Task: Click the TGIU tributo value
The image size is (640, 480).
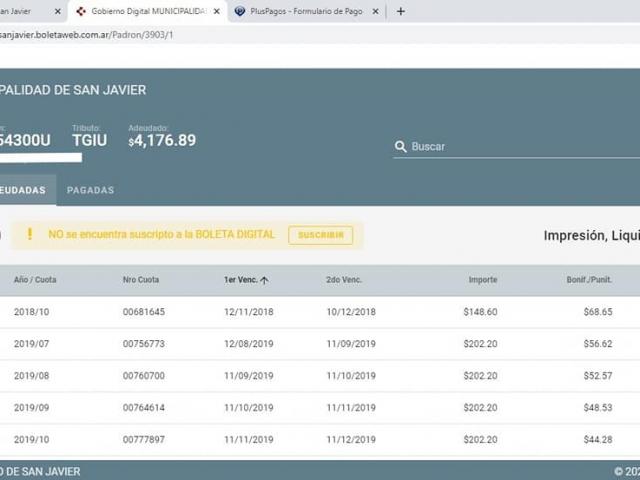Action: tap(90, 140)
